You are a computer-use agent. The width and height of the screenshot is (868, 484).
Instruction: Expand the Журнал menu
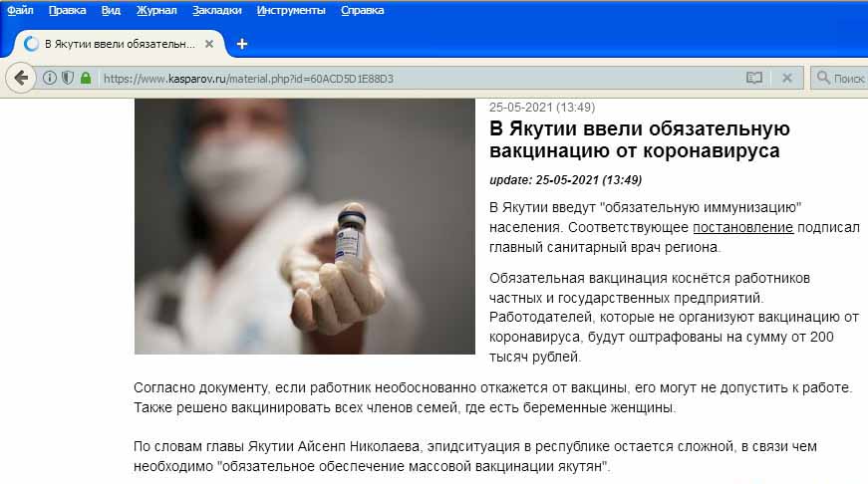156,10
